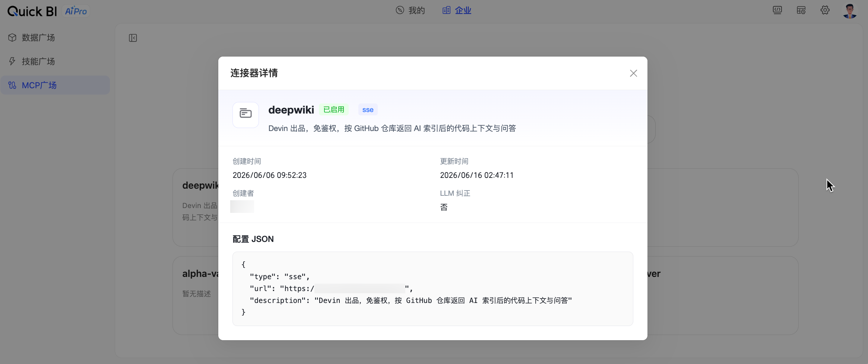Click the AiPro badge
The image size is (868, 364).
click(76, 11)
